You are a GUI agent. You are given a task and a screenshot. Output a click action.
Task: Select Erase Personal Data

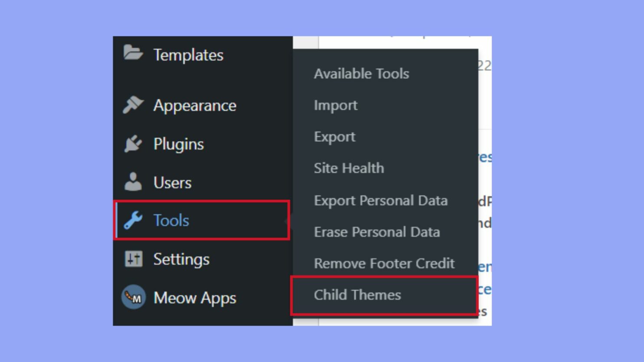(378, 232)
